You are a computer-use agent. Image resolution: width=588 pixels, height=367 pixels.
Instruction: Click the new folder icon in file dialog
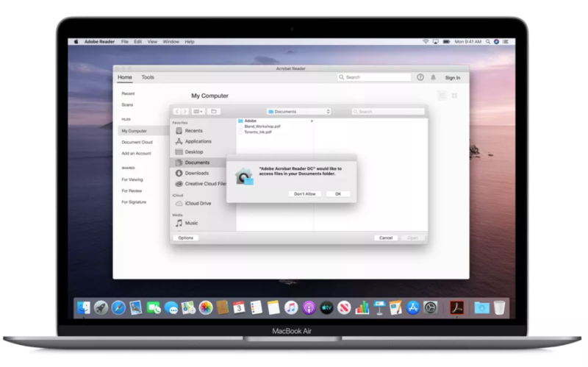point(214,112)
